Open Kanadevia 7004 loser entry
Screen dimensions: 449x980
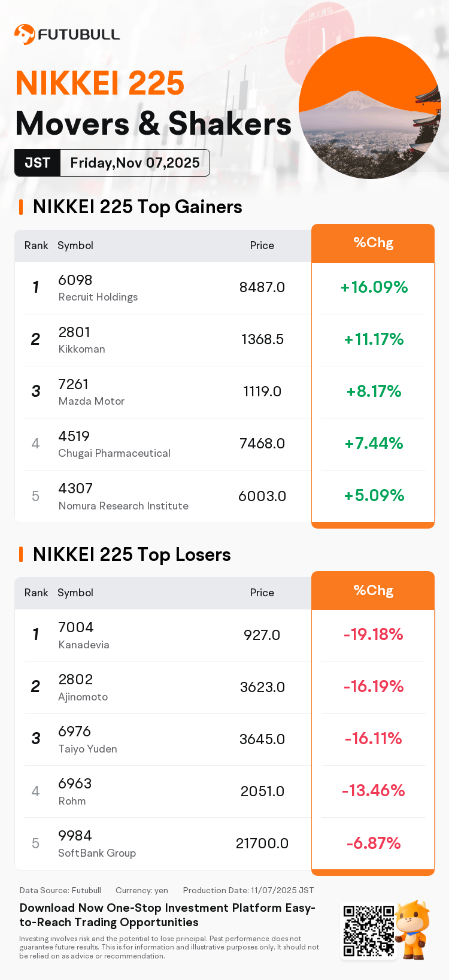click(84, 635)
